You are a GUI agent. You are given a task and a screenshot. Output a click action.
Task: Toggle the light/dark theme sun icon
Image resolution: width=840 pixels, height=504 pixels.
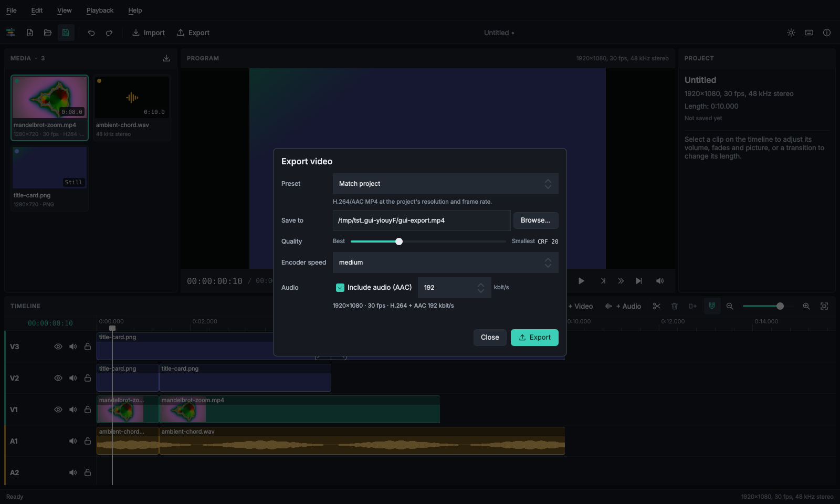pos(791,33)
